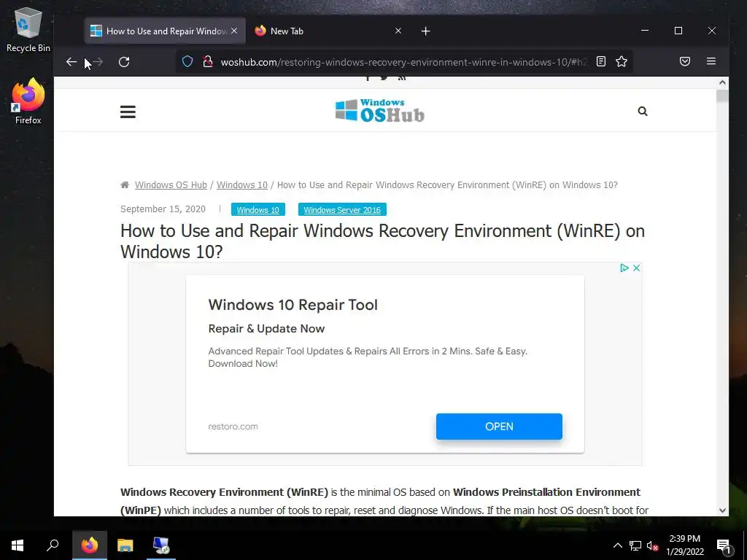Bookmark this page with the star
This screenshot has width=747, height=560.
pyautogui.click(x=622, y=61)
